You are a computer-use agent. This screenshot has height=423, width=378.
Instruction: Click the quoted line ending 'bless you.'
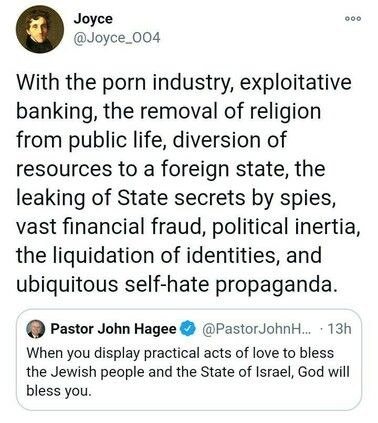click(x=59, y=391)
